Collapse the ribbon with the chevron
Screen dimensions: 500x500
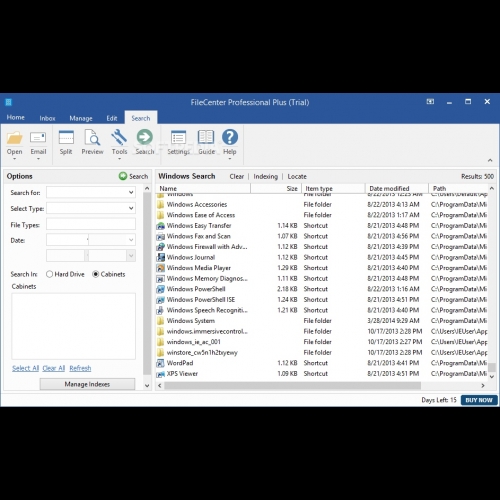(490, 160)
